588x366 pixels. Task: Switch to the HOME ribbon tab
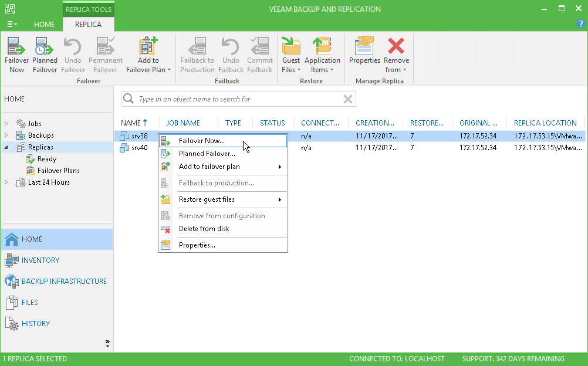click(x=44, y=25)
